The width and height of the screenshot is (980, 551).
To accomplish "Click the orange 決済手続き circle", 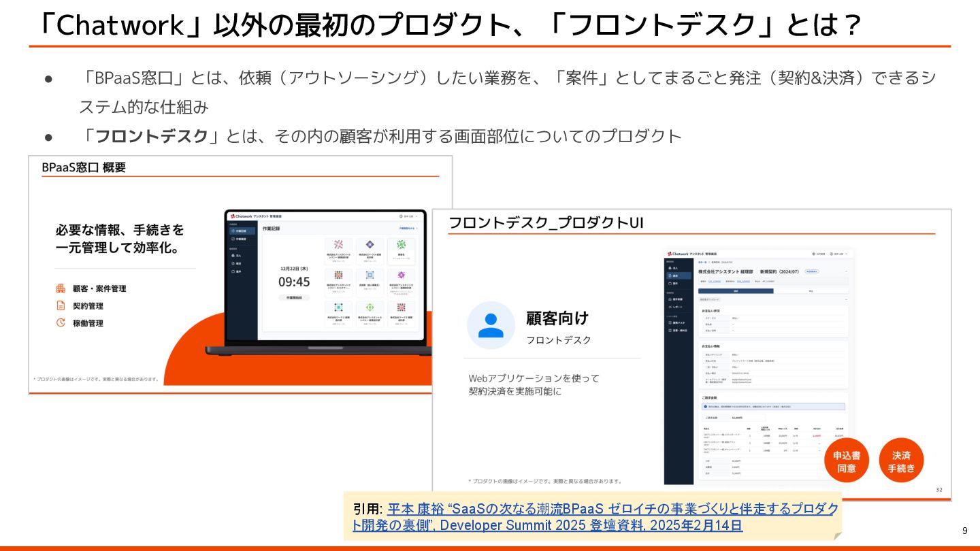I will [901, 461].
